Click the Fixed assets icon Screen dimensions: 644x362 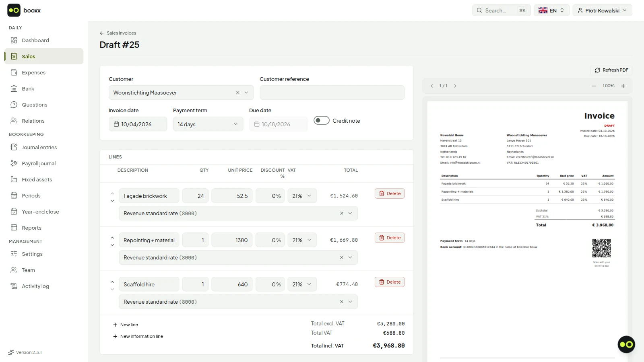14,179
